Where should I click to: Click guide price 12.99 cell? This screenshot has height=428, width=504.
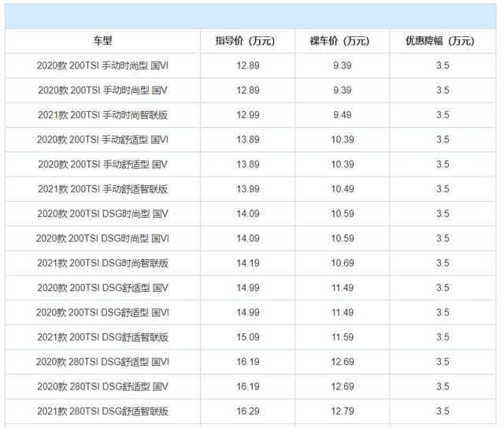point(248,115)
